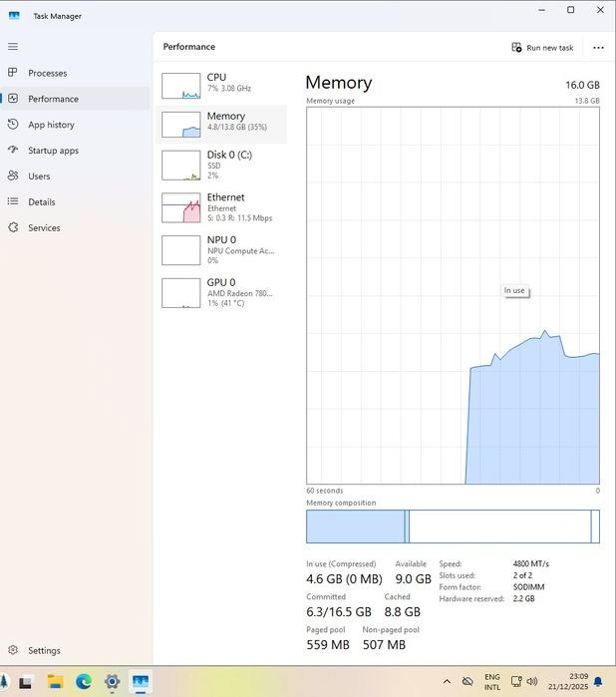Screen dimensions: 616x697
Task: Click the Memory composition bar
Action: [x=453, y=526]
